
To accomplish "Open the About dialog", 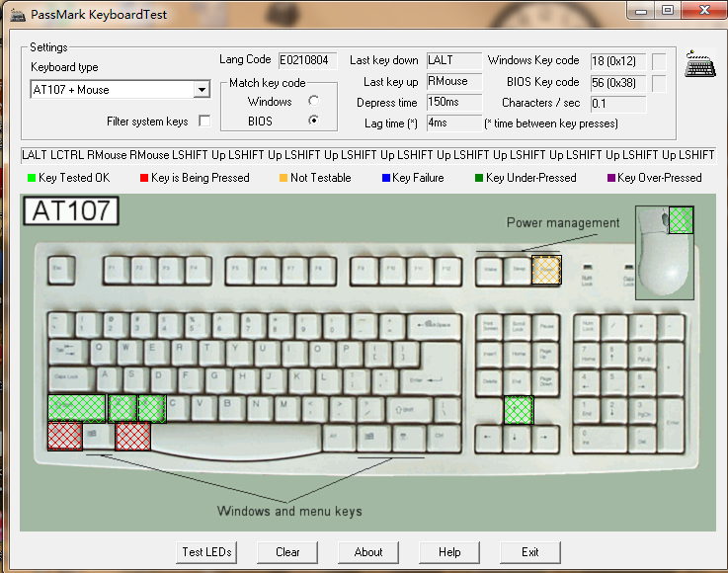I will [368, 552].
